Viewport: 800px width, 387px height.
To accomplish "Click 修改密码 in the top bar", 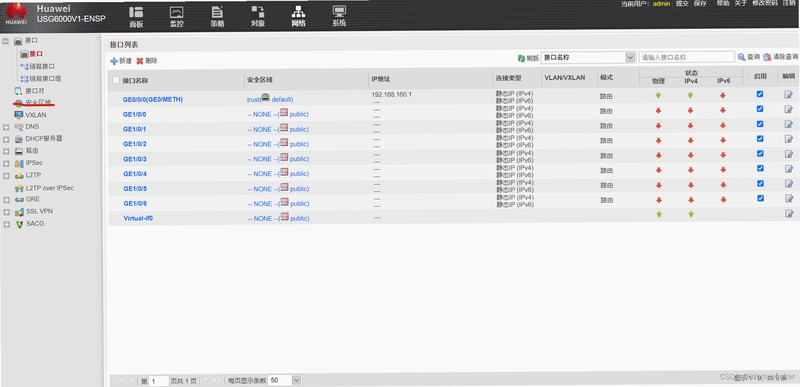I will click(x=765, y=3).
